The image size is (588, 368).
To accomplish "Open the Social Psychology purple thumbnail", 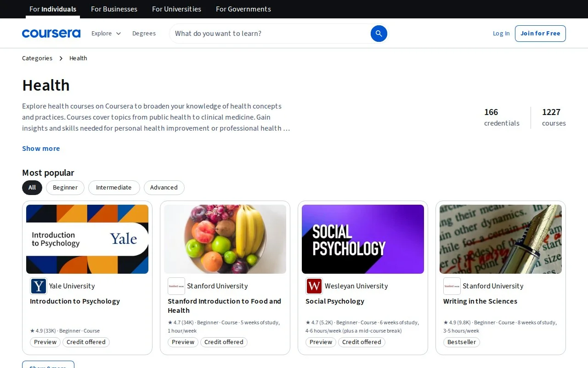I will click(363, 239).
